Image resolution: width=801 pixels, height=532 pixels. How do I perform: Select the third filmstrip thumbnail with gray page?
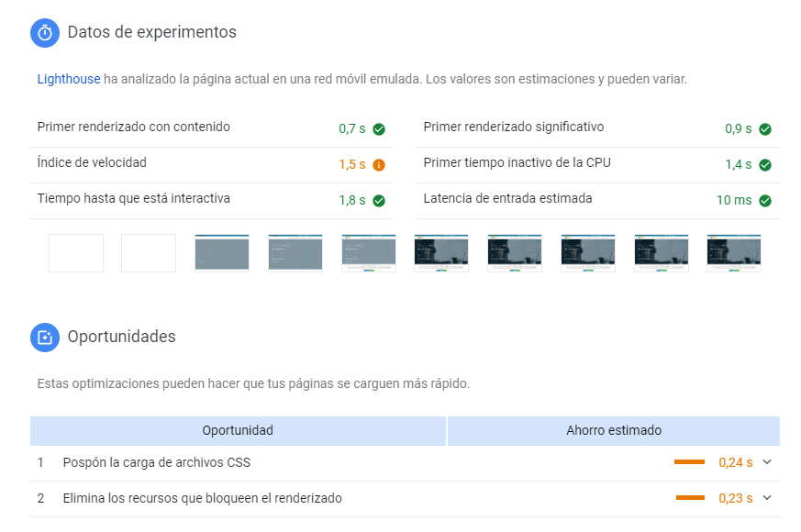pyautogui.click(x=222, y=253)
